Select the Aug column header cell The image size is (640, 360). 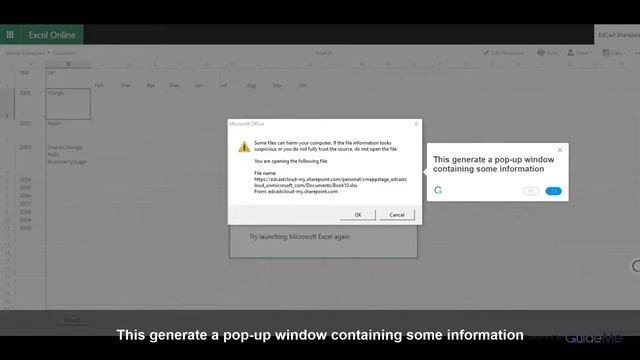[x=251, y=85]
